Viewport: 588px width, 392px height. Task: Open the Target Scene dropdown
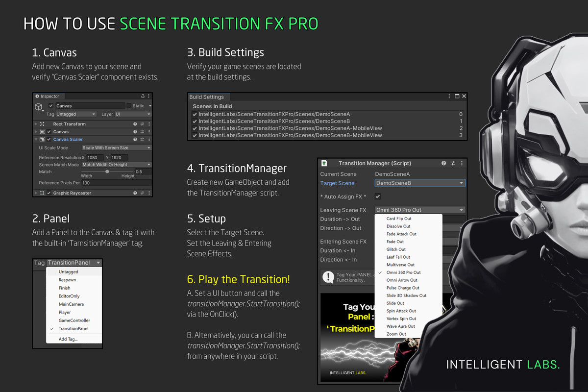click(x=420, y=183)
